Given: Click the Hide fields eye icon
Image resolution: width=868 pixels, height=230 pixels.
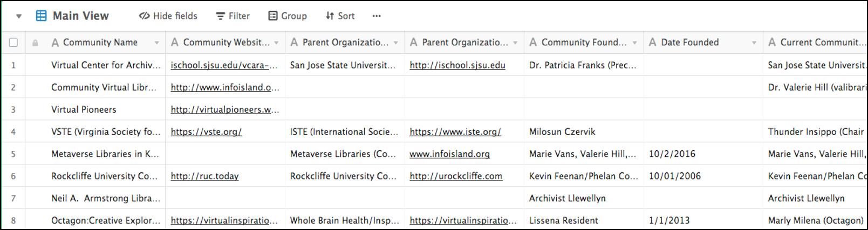Looking at the screenshot, I should click(x=144, y=16).
